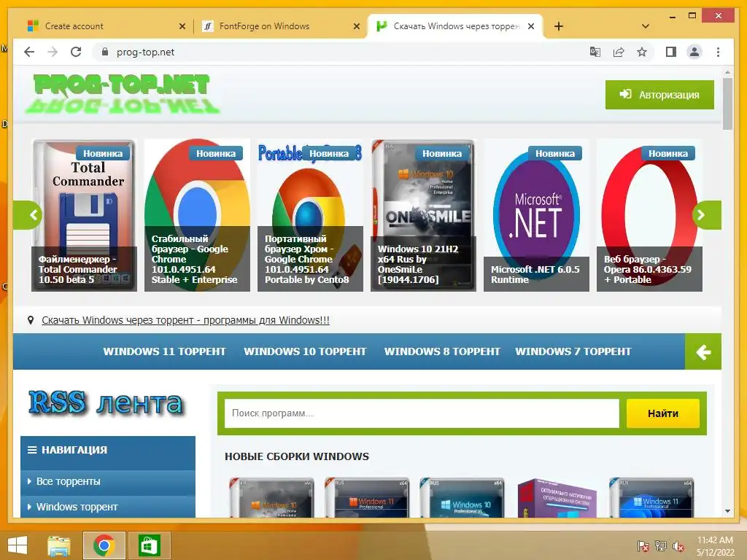Click the muted volume tray icon

click(678, 545)
